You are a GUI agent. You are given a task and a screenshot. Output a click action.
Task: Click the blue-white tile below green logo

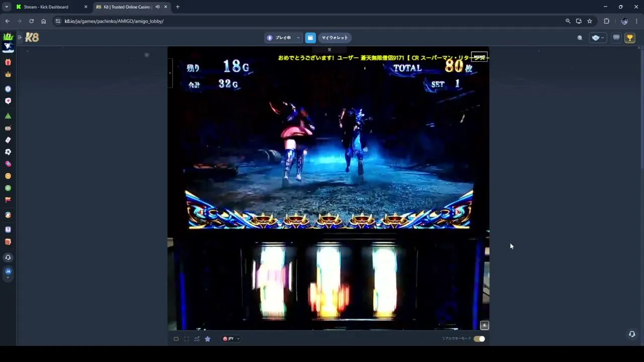(8, 47)
